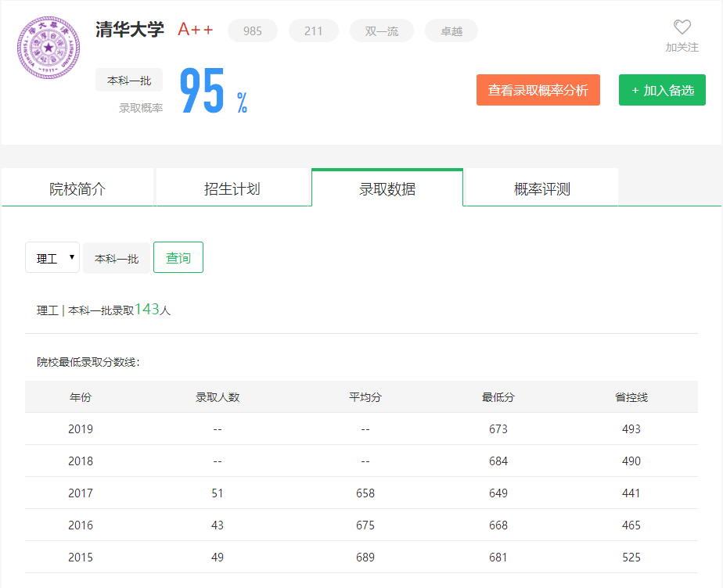Click 2016 average score 675

365,525
